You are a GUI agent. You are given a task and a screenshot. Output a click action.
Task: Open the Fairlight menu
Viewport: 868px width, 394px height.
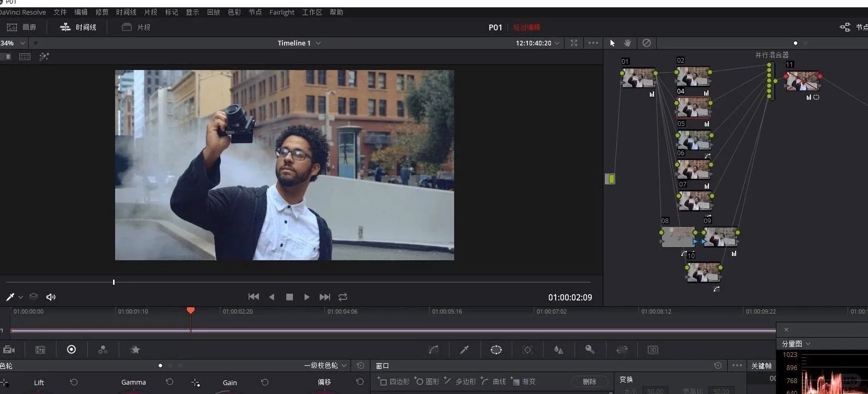coord(282,12)
